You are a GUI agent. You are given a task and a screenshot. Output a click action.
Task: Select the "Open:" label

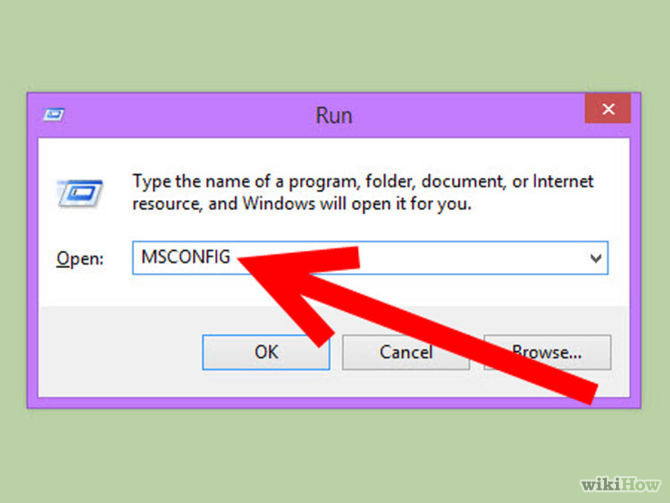coord(80,259)
